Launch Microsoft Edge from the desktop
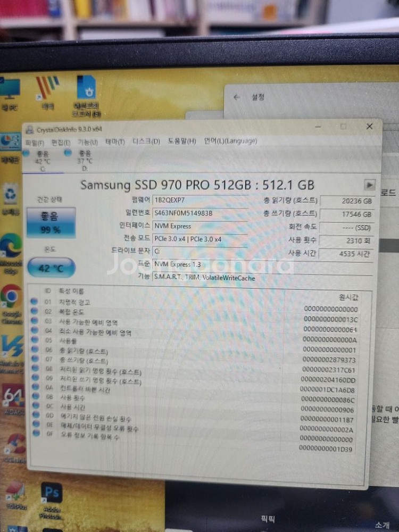The height and width of the screenshot is (532, 399). pyautogui.click(x=11, y=253)
